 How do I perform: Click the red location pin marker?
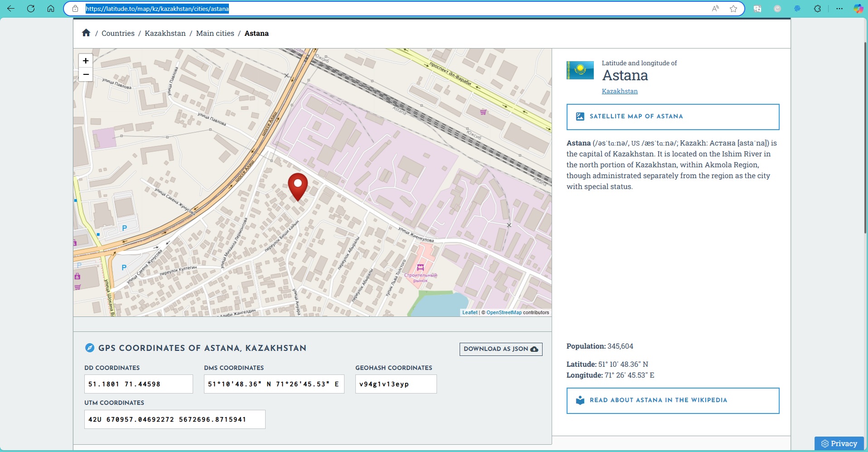298,185
